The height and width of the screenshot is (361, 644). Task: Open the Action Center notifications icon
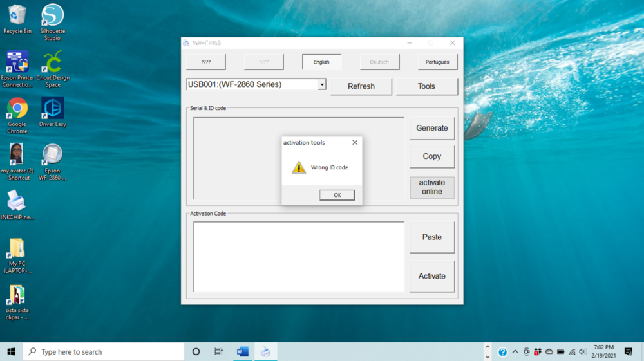click(x=629, y=351)
